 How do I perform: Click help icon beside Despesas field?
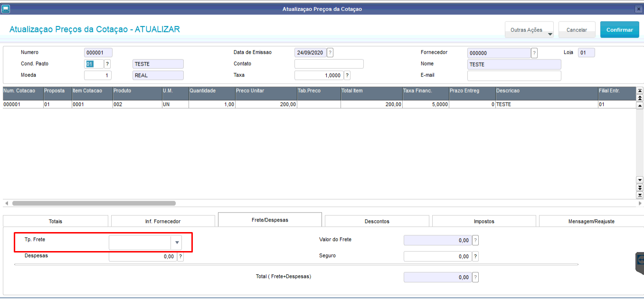[180, 257]
